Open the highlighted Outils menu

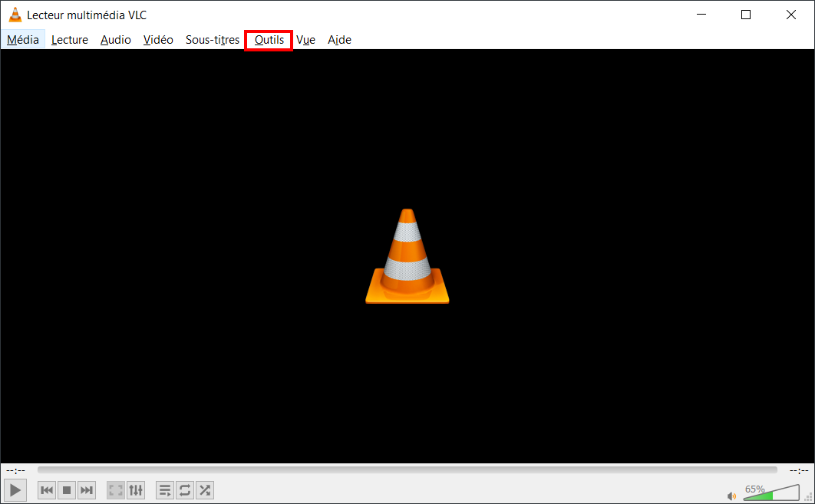[269, 40]
